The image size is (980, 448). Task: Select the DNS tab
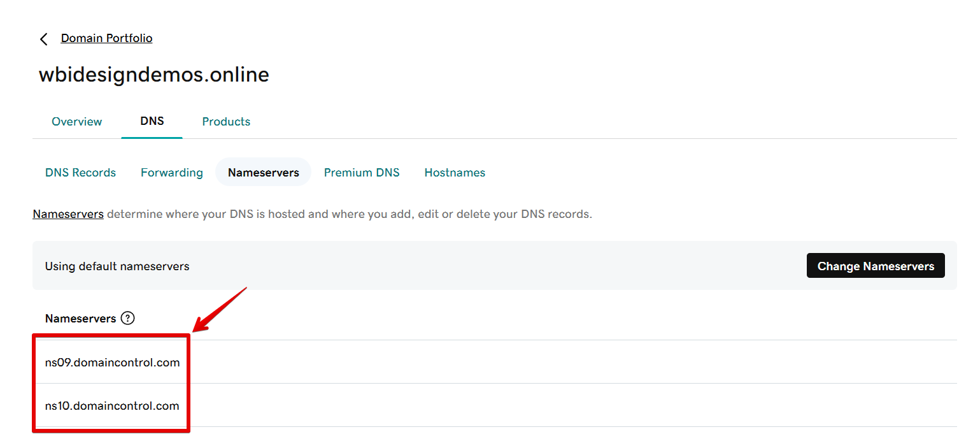coord(152,121)
